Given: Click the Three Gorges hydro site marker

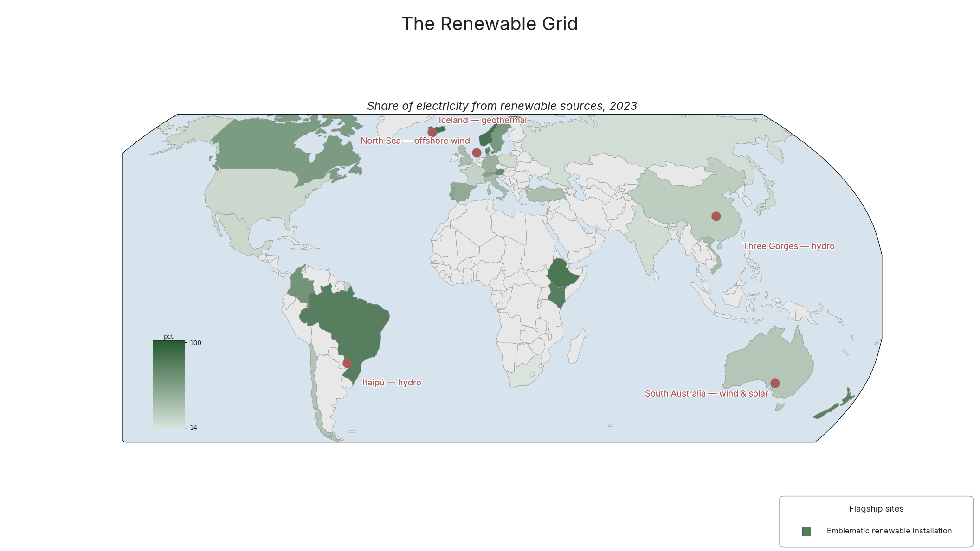Looking at the screenshot, I should click(x=716, y=216).
